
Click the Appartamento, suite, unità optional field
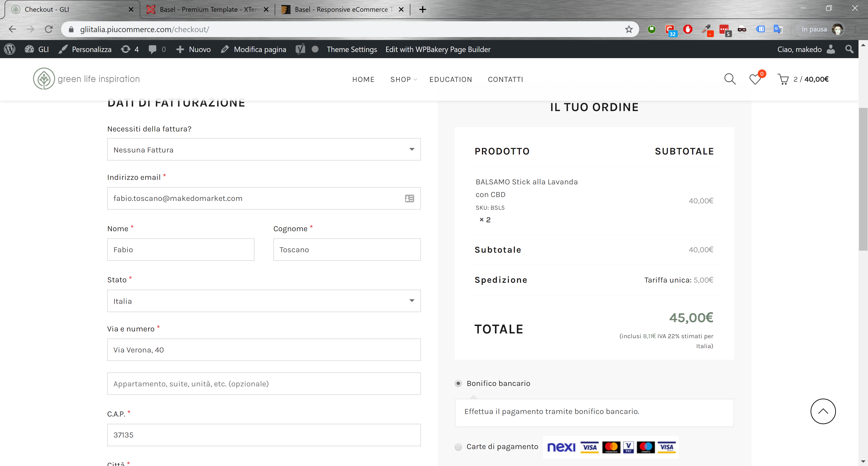(x=264, y=384)
